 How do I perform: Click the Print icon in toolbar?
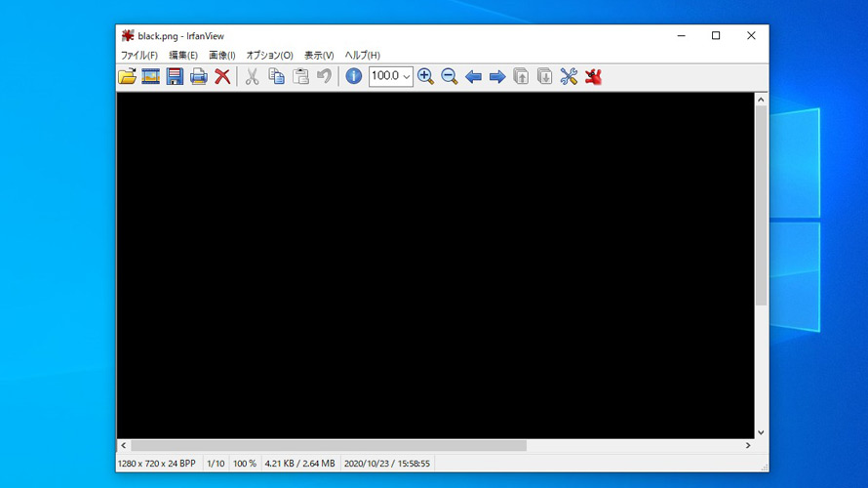(199, 76)
